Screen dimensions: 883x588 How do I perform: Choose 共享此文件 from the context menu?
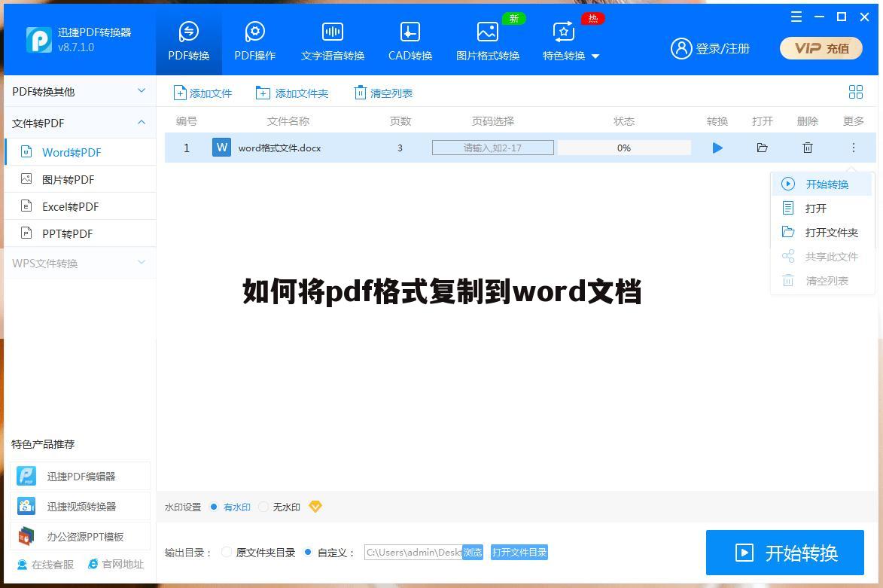(x=821, y=257)
